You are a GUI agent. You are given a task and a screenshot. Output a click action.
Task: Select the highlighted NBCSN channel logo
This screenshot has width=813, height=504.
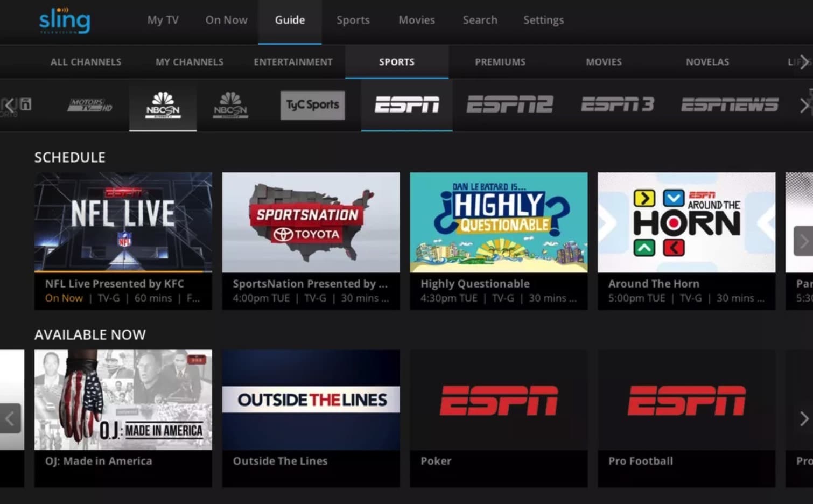coord(163,104)
